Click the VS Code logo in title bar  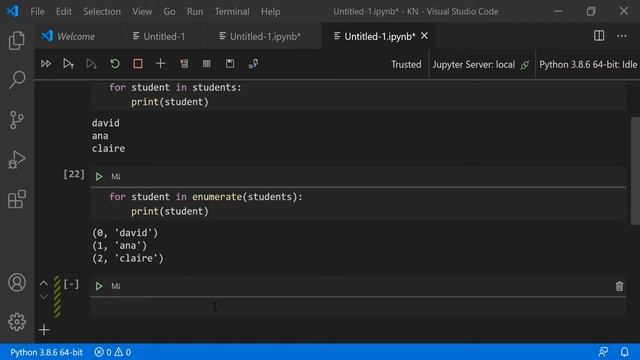tap(13, 11)
